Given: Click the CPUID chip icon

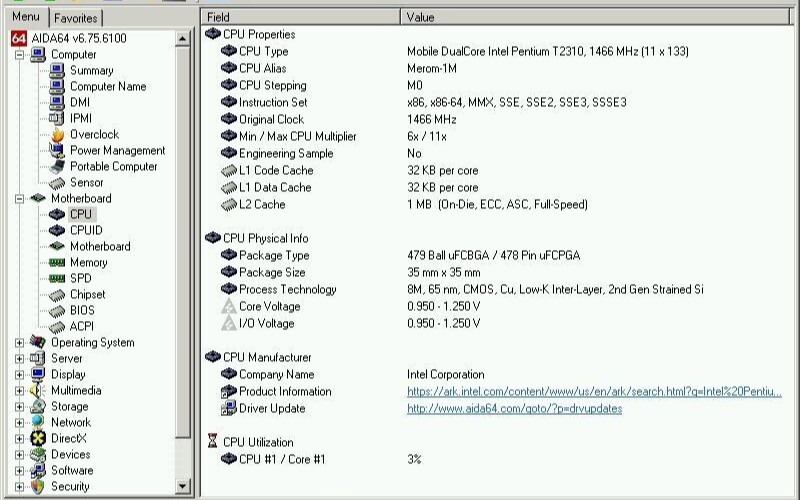Looking at the screenshot, I should [57, 231].
